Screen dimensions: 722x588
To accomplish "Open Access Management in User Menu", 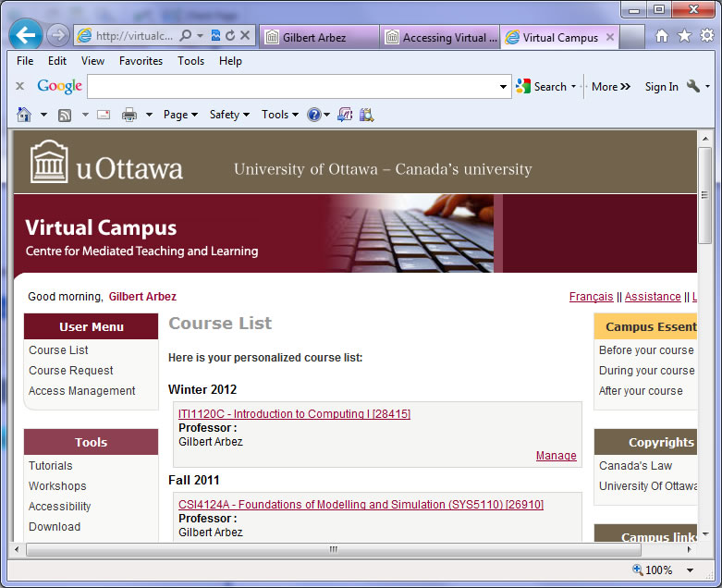I will 82,390.
